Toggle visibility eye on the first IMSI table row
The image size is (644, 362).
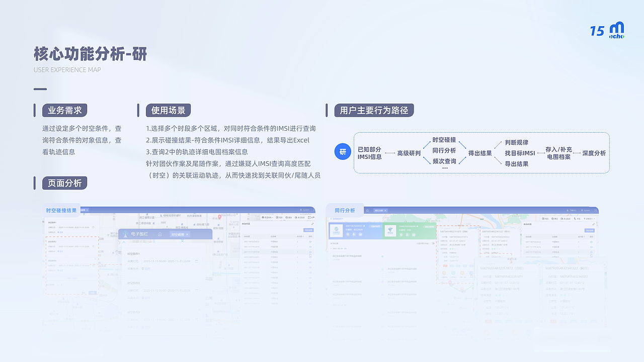coord(310,241)
